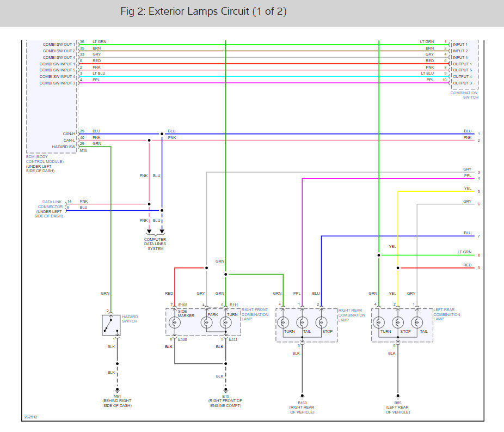Select OUTPUT 5 on the combination switch
Image resolution: width=504 pixels, height=432 pixels.
tap(463, 70)
